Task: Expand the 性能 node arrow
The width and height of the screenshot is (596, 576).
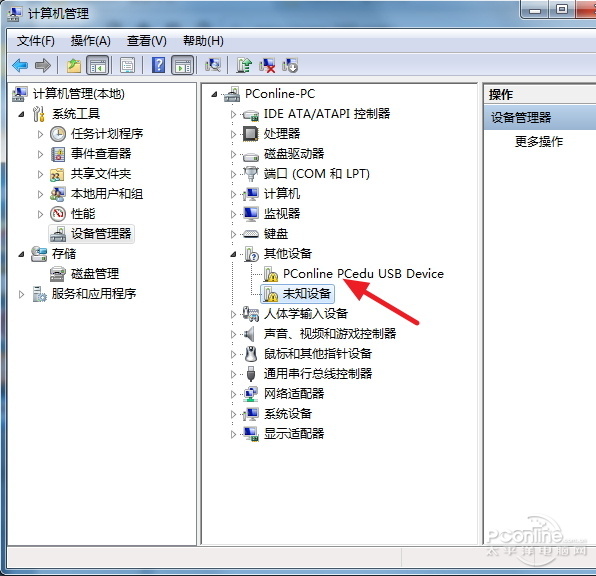Action: click(x=40, y=214)
